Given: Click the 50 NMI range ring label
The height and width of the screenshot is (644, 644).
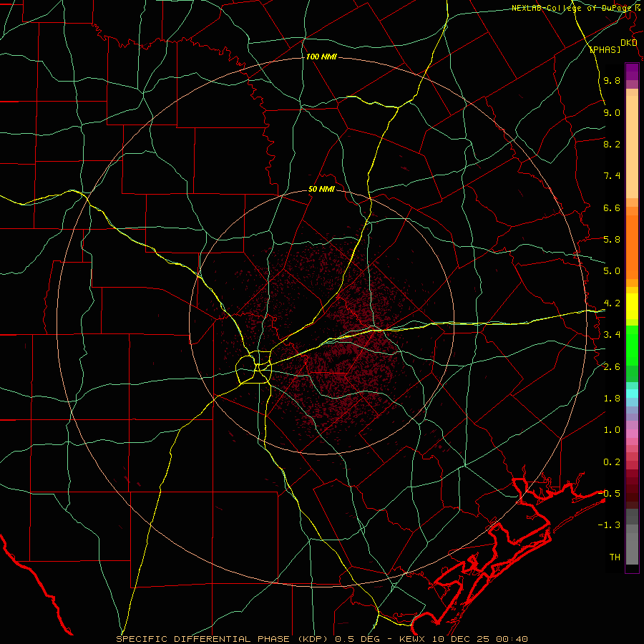Looking at the screenshot, I should pos(321,190).
